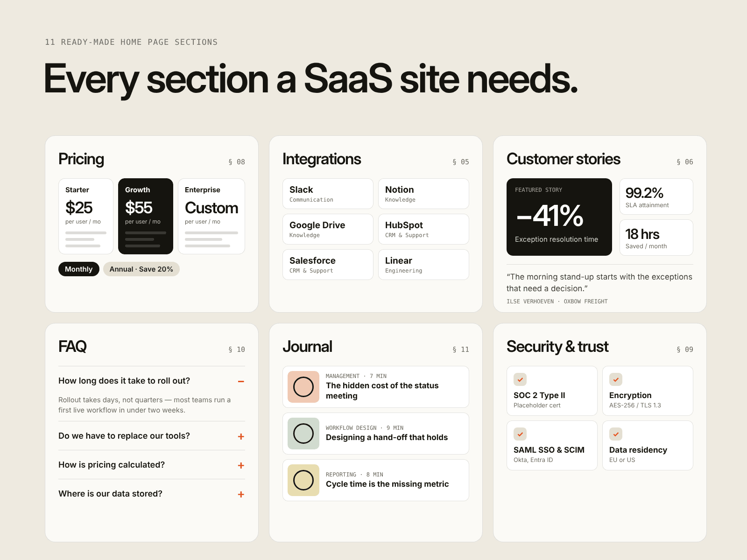Screen dimensions: 747x560
Task: Open the green thumbnail of the hand-off article
Action: [x=303, y=434]
